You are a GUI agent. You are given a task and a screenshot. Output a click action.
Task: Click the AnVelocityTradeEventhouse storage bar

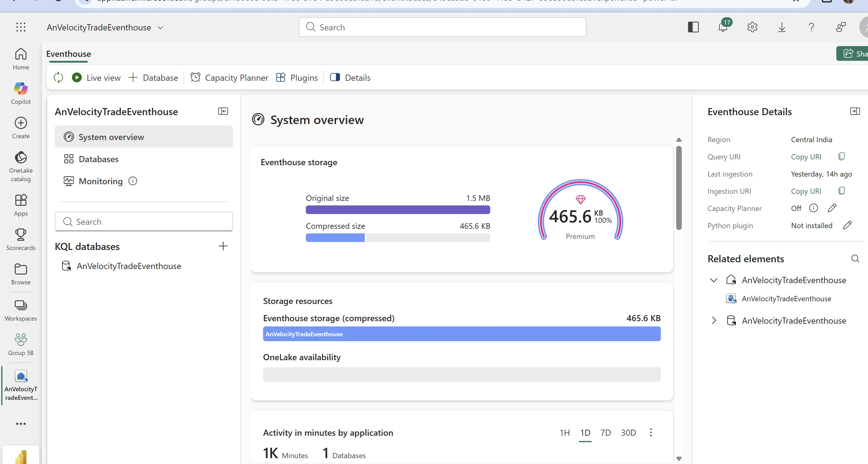point(462,334)
